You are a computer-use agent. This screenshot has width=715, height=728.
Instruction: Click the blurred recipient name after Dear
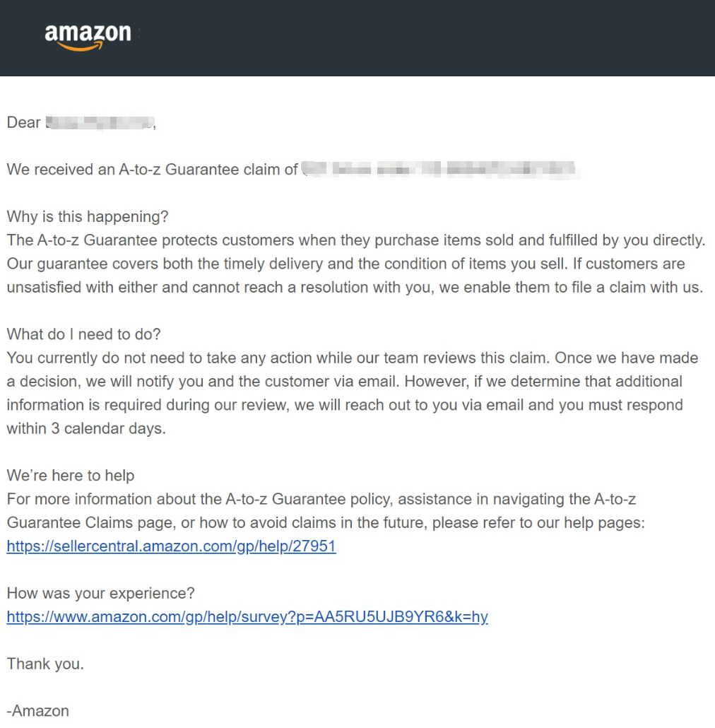[99, 122]
